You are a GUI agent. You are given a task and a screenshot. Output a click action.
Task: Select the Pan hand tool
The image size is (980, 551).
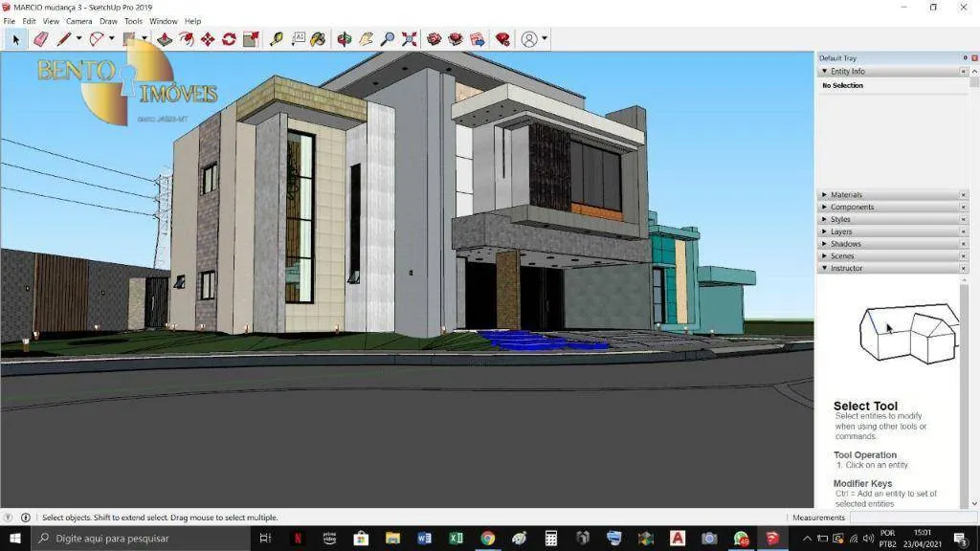coord(366,39)
